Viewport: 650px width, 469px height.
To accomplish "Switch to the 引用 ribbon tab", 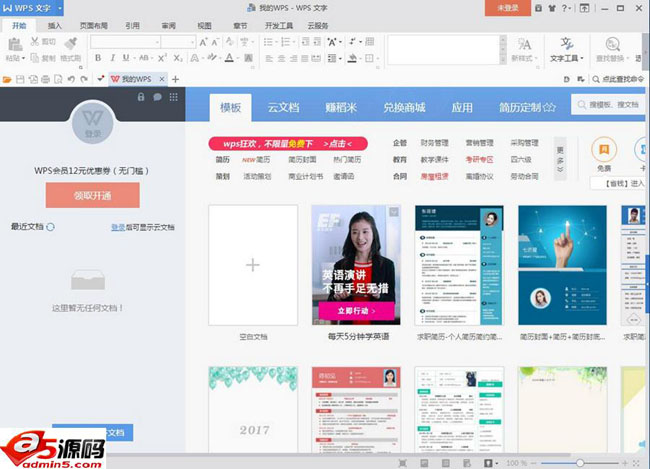I will (x=132, y=26).
